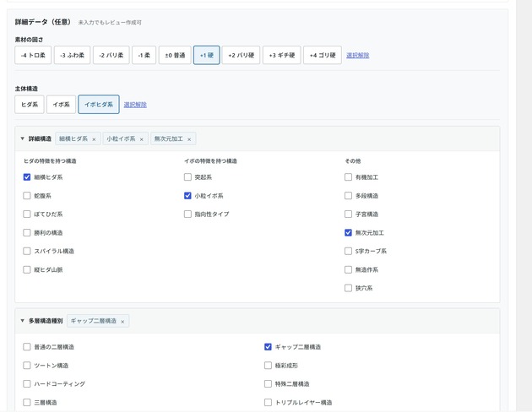
Task: Check the 普通の二層構造 checkbox
Action: [x=27, y=347]
